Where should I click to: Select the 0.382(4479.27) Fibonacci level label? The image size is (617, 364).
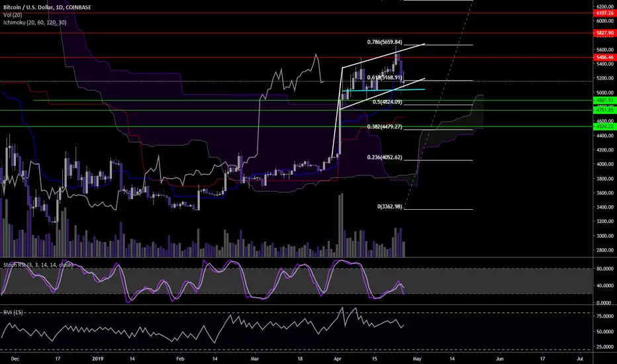(385, 126)
